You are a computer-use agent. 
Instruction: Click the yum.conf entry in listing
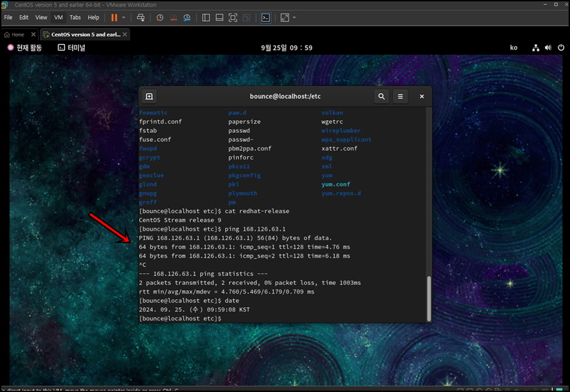336,184
